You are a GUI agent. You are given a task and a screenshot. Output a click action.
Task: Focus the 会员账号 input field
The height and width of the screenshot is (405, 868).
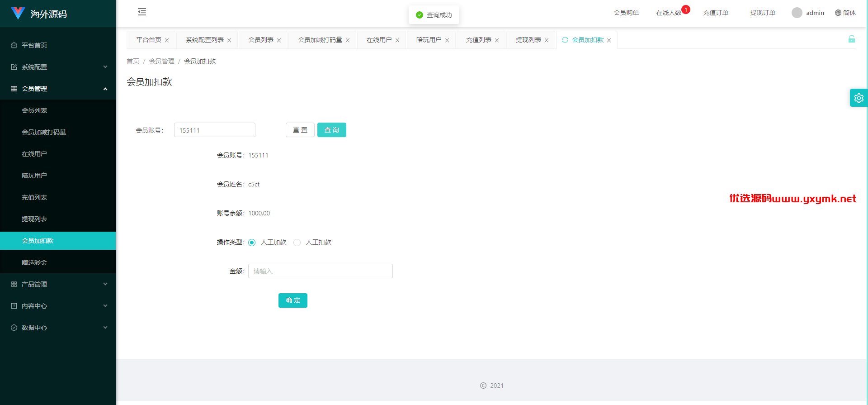(215, 130)
